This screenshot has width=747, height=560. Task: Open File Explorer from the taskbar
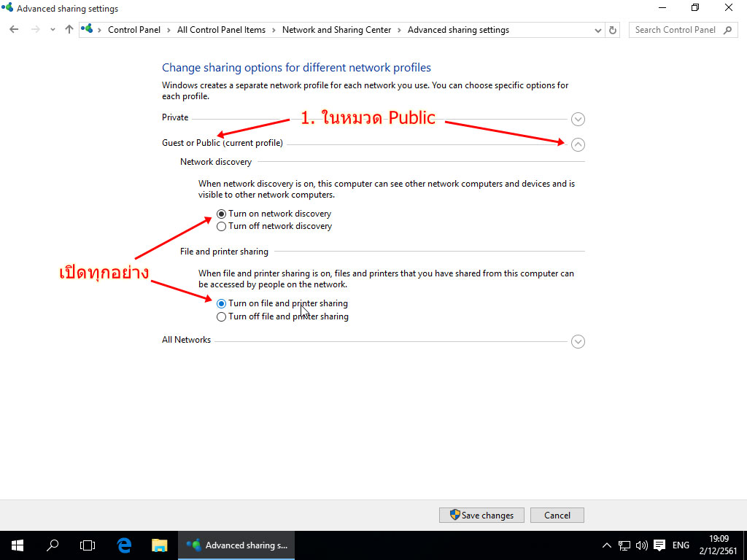coord(159,545)
